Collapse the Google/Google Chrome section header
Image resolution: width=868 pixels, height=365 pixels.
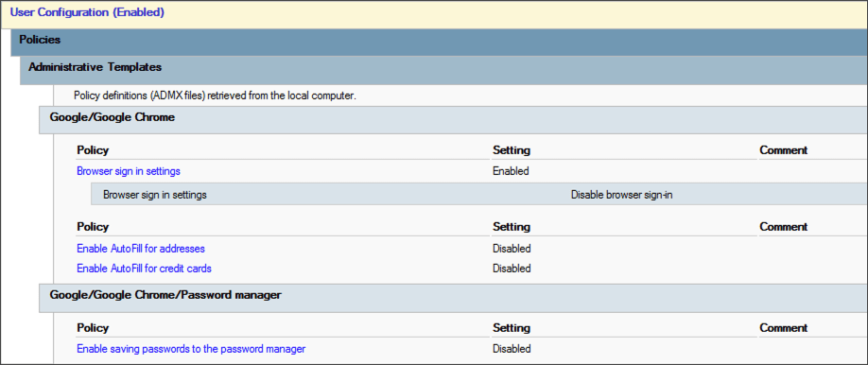coord(453,120)
